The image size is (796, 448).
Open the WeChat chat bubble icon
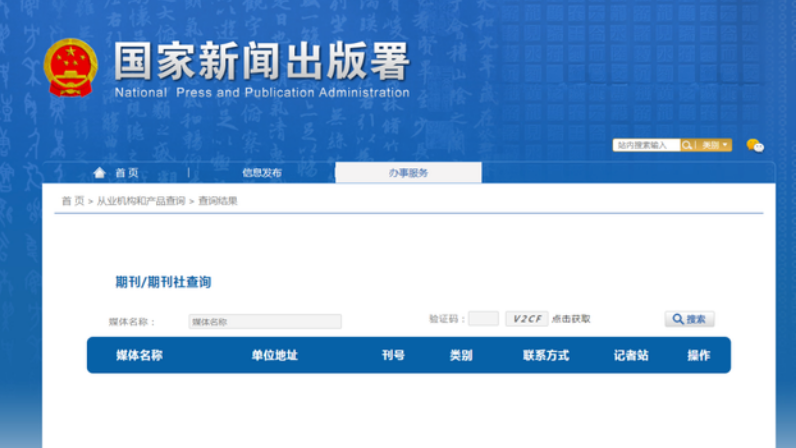755,146
